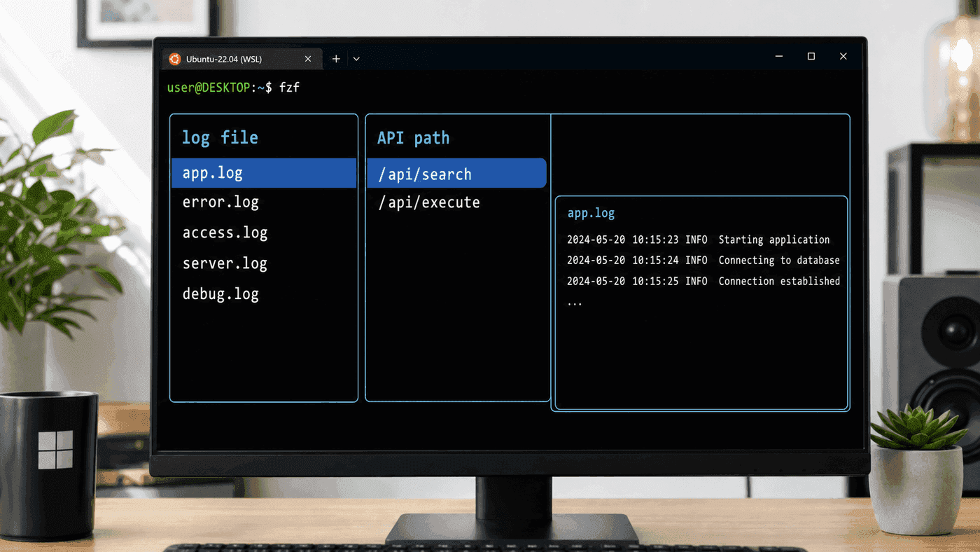Click the fzf command on the prompt
The width and height of the screenshot is (980, 552).
click(x=289, y=88)
